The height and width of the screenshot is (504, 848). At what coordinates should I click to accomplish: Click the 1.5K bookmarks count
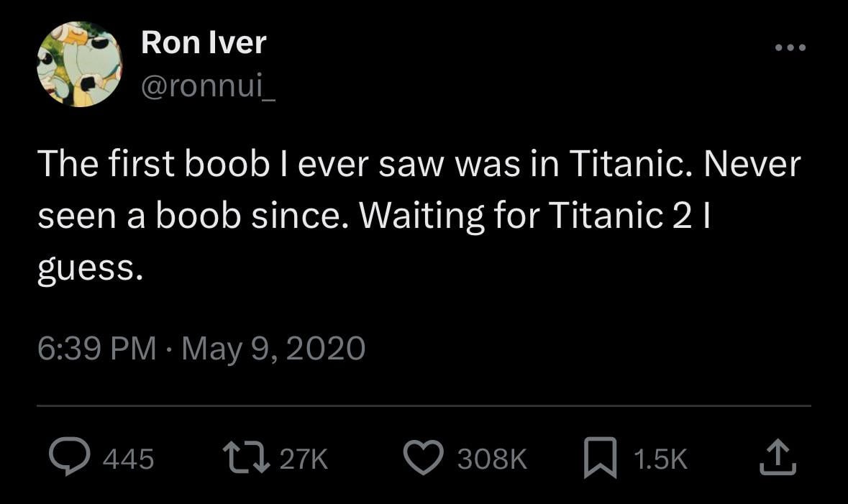tap(660, 459)
